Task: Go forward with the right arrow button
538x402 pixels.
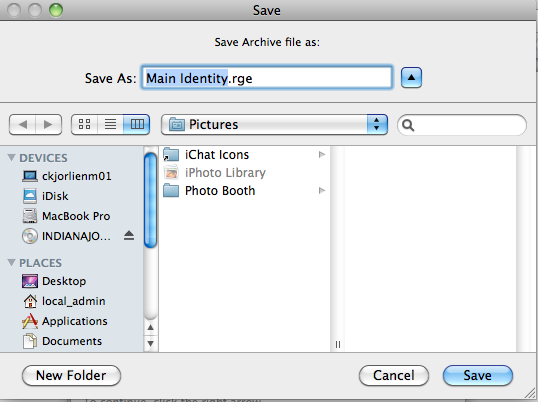Action: [48, 124]
